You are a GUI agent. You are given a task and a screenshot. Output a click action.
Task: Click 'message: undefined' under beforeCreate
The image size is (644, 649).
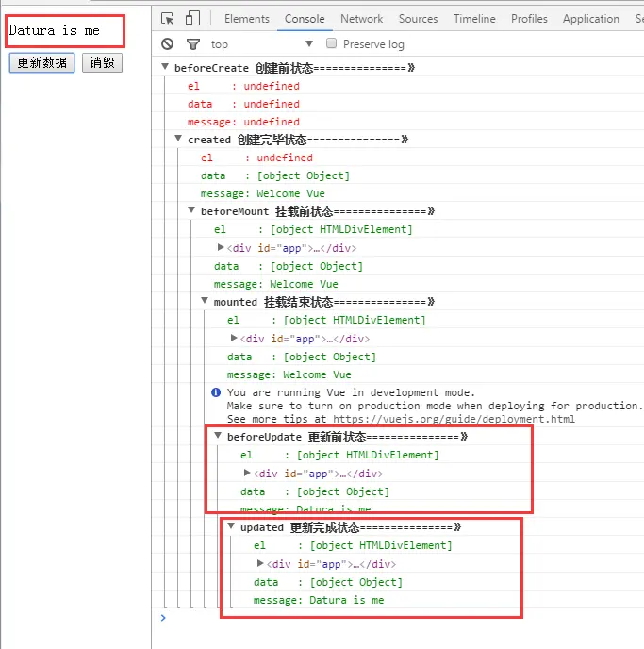tap(243, 122)
